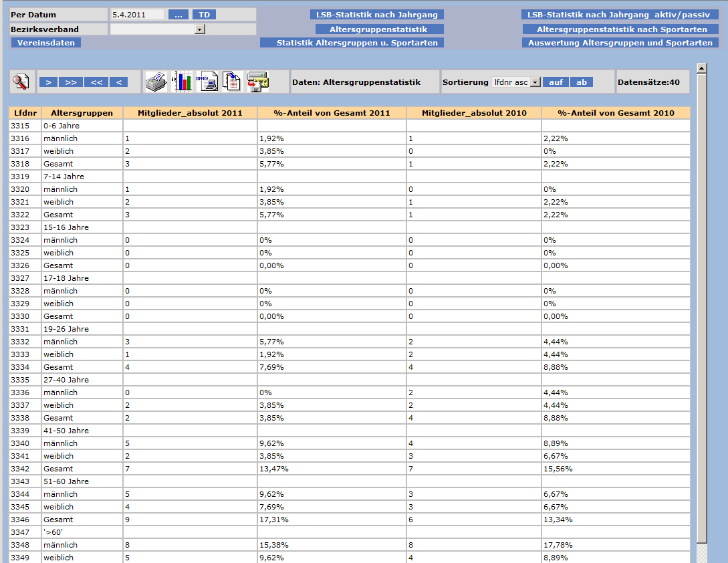
Task: Click the Per Datum date field
Action: 137,15
